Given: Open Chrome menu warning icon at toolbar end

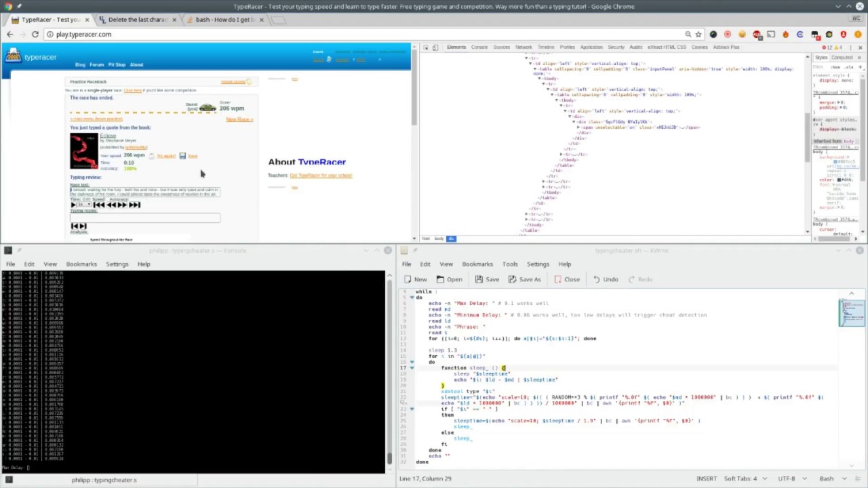Looking at the screenshot, I should coord(858,34).
